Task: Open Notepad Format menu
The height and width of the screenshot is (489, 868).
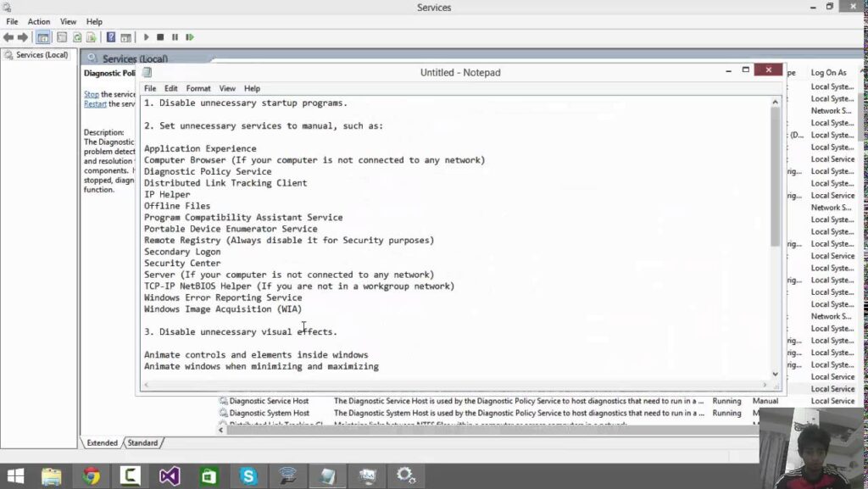Action: point(198,88)
